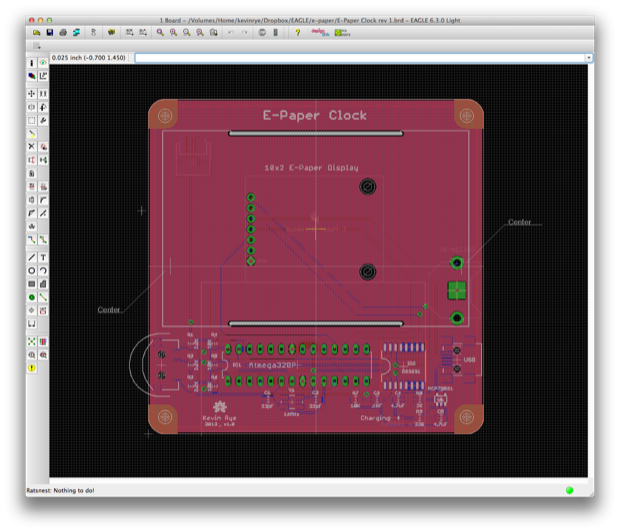Save the board with the Save icon
The height and width of the screenshot is (532, 620).
pyautogui.click(x=50, y=32)
